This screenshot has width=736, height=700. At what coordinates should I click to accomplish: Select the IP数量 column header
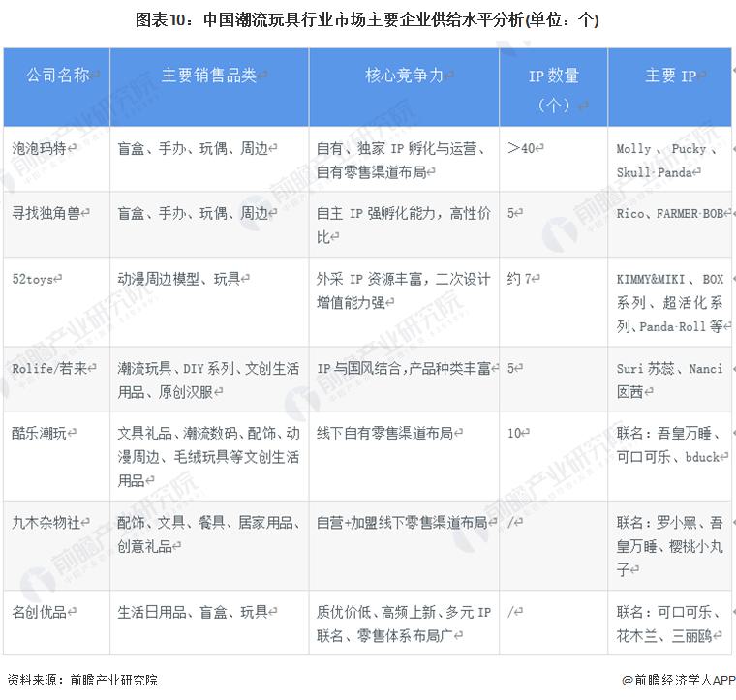click(553, 89)
